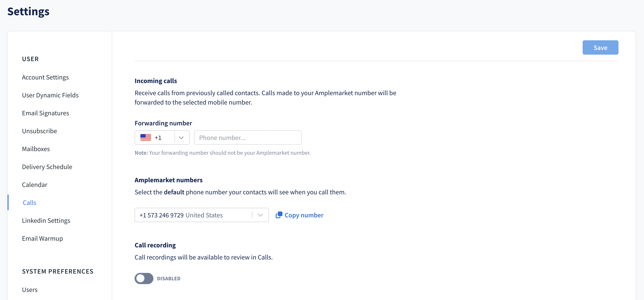Click the US flag icon
This screenshot has height=300, width=644.
click(146, 137)
